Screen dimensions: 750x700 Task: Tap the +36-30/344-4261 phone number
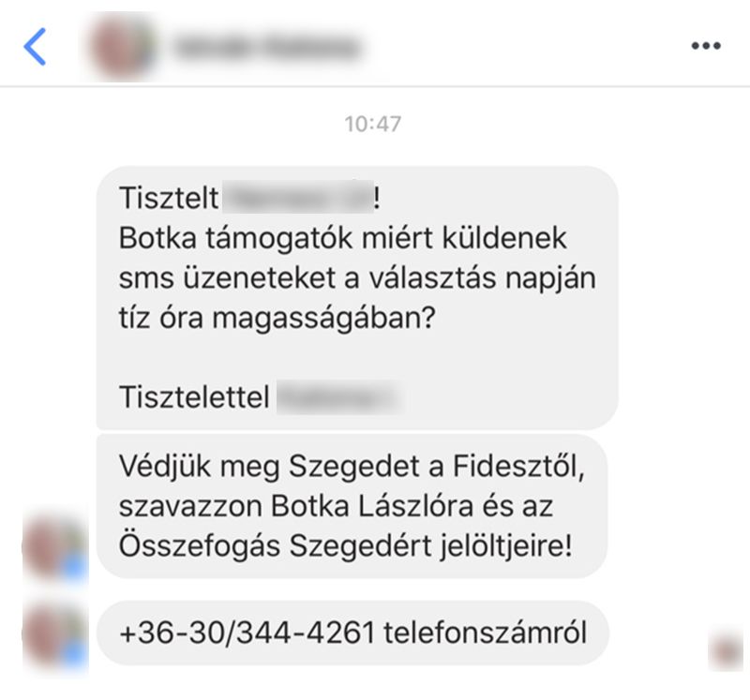pos(247,633)
